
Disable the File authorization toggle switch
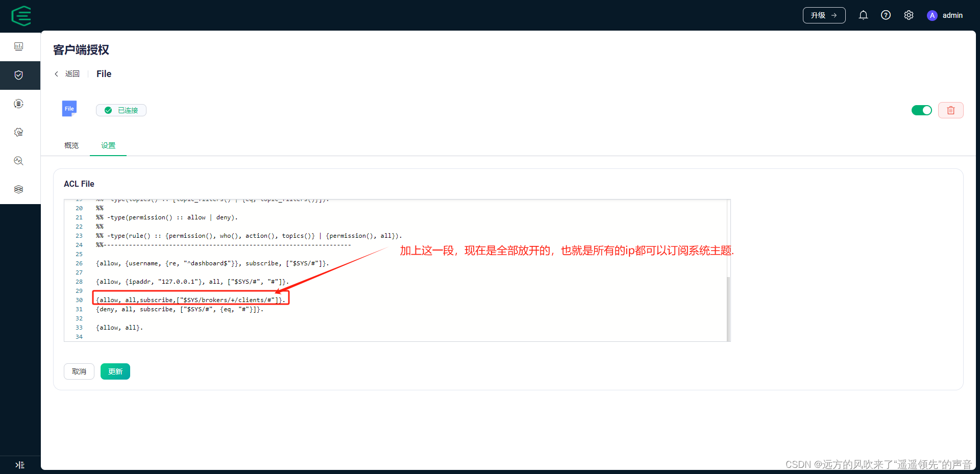pyautogui.click(x=922, y=110)
